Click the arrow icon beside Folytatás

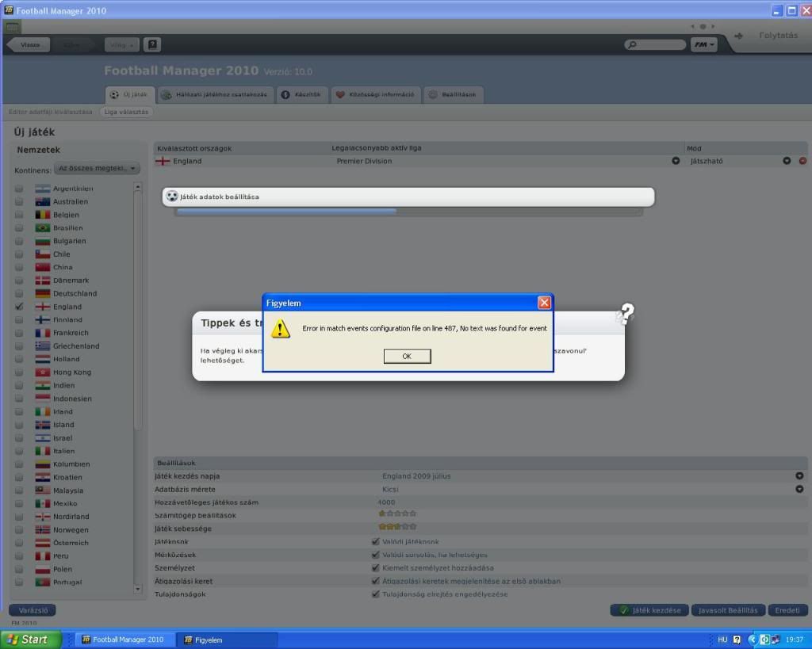point(738,36)
